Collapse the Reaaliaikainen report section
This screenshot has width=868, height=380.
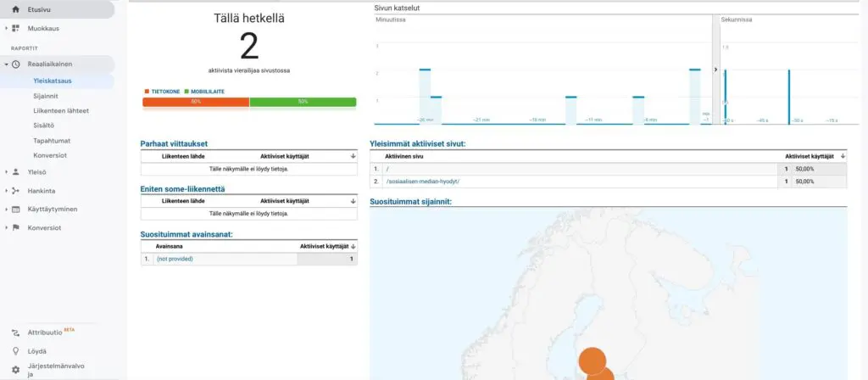(x=6, y=64)
